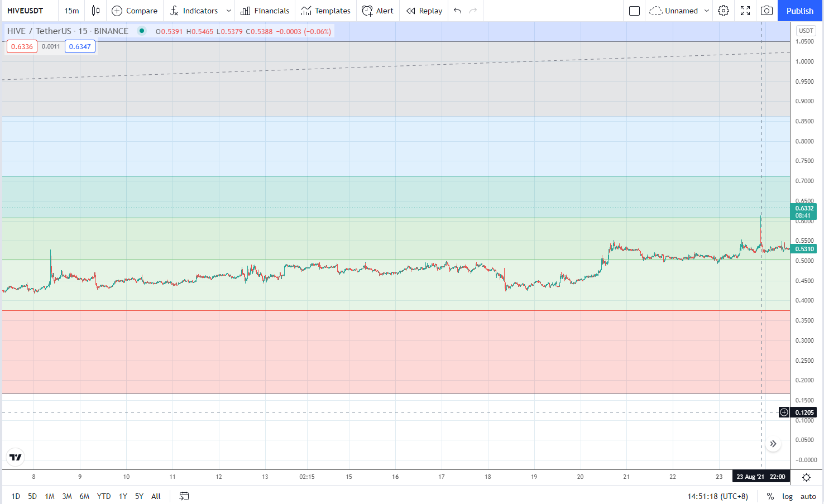Undo the last chart action

coord(458,11)
